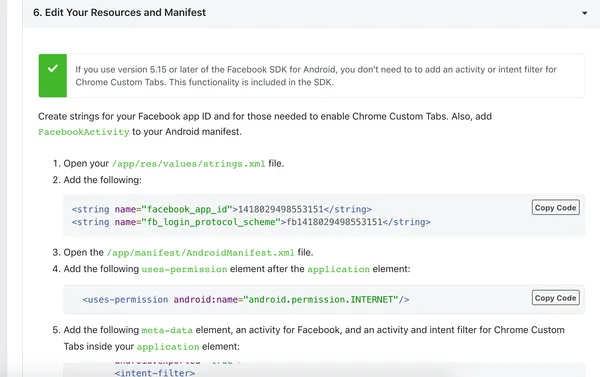
Task: Click the /app/res/values/strings.xml path
Action: (x=188, y=164)
